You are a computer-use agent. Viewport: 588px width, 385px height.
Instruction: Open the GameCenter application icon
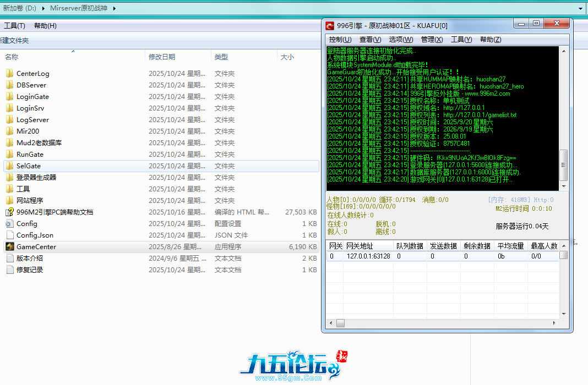pyautogui.click(x=9, y=247)
